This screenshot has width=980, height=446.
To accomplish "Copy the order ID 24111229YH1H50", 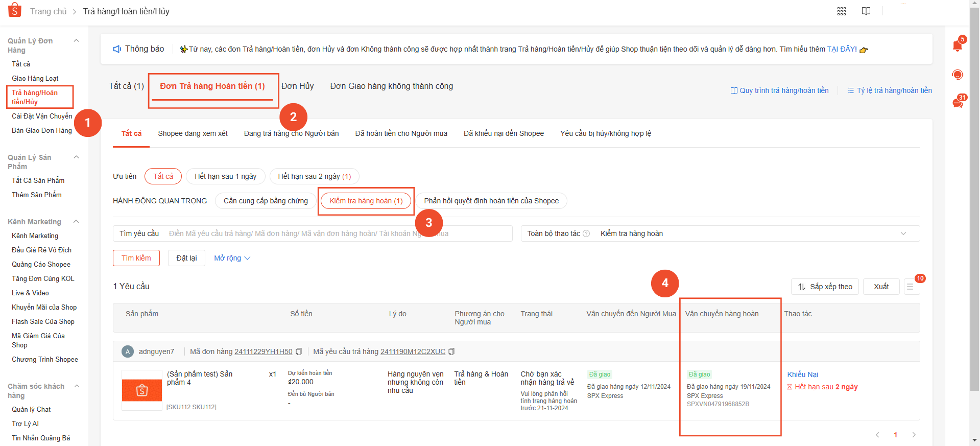I will (x=299, y=351).
